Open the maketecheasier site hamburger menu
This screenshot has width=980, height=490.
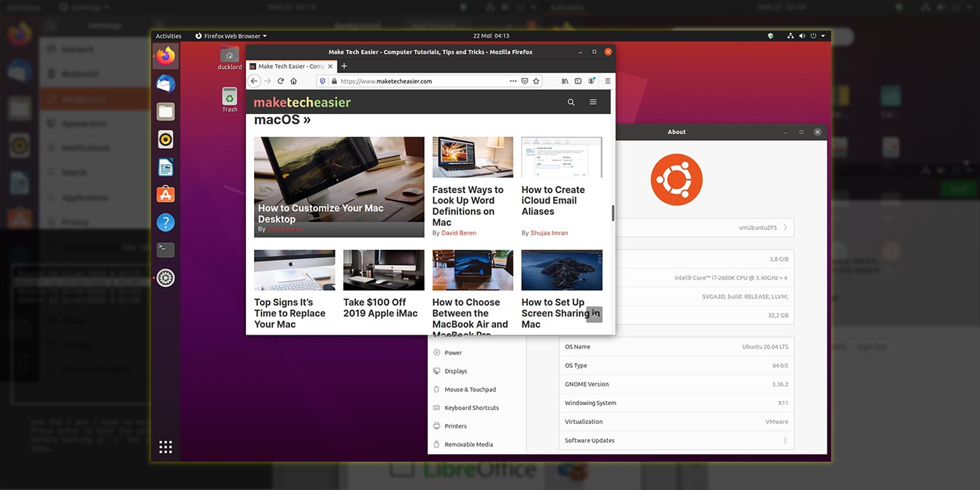593,102
